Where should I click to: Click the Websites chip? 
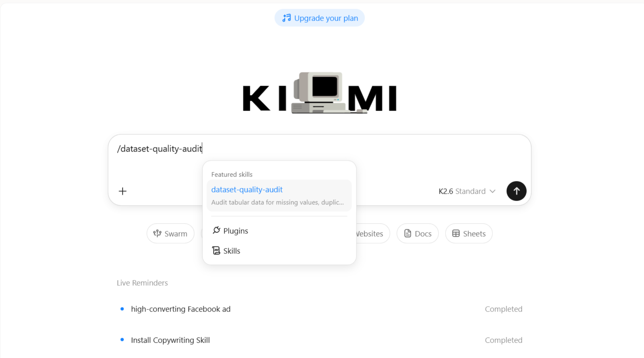(372, 234)
